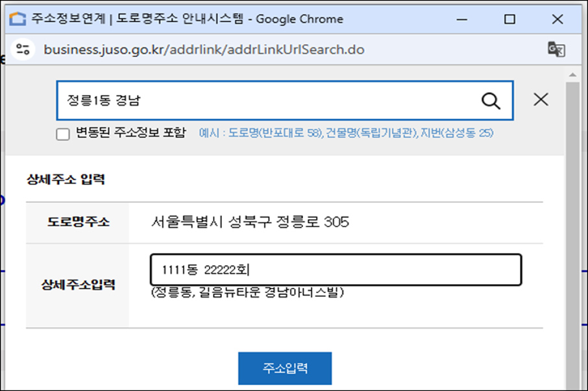Viewport: 588px width, 391px height.
Task: Click the 상세주소 입력 section heading
Action: click(66, 180)
